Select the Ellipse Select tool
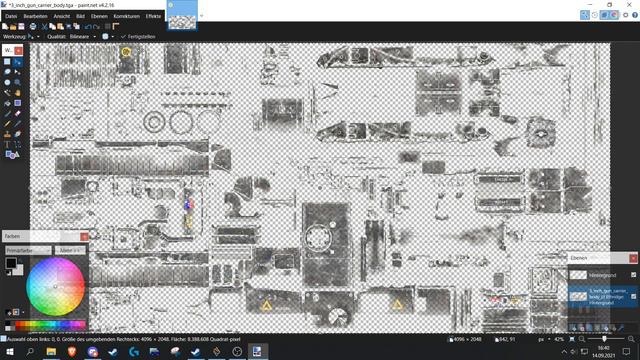The width and height of the screenshot is (640, 360). [7, 82]
